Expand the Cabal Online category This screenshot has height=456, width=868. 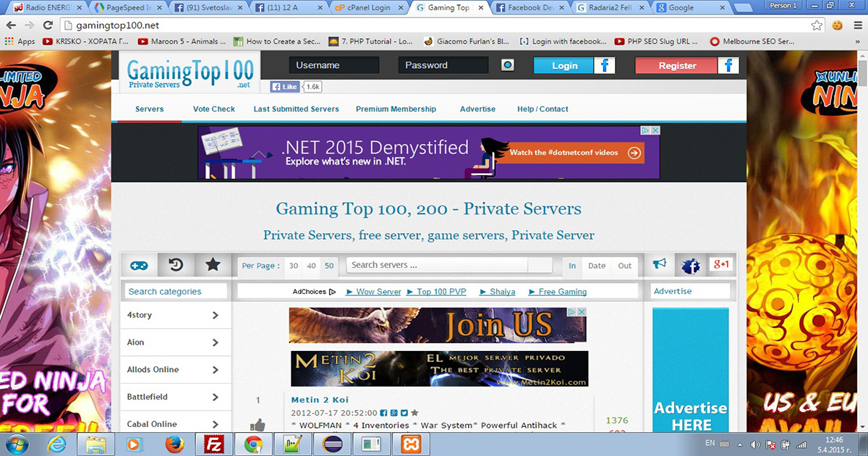(x=175, y=423)
